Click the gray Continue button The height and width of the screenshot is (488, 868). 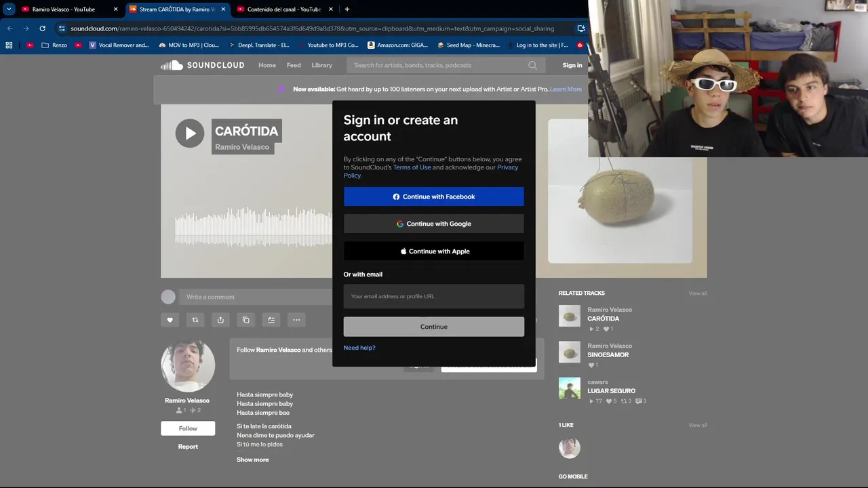coord(434,327)
